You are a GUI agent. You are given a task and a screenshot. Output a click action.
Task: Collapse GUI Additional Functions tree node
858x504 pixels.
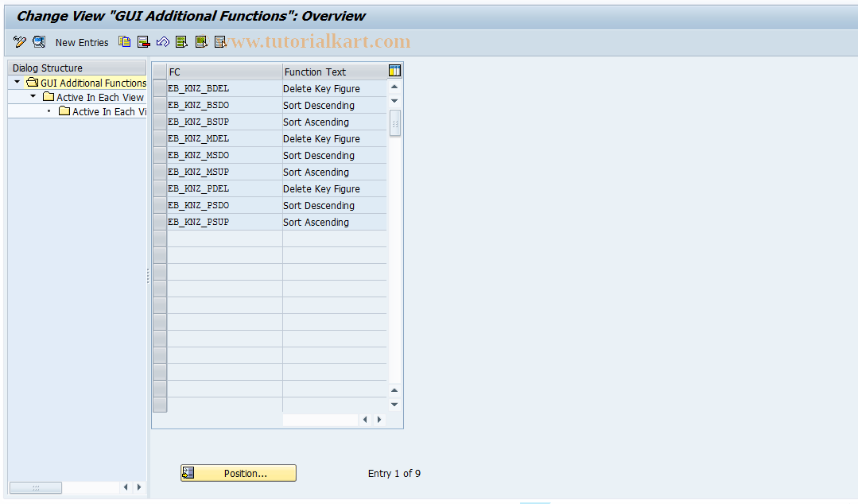click(17, 82)
